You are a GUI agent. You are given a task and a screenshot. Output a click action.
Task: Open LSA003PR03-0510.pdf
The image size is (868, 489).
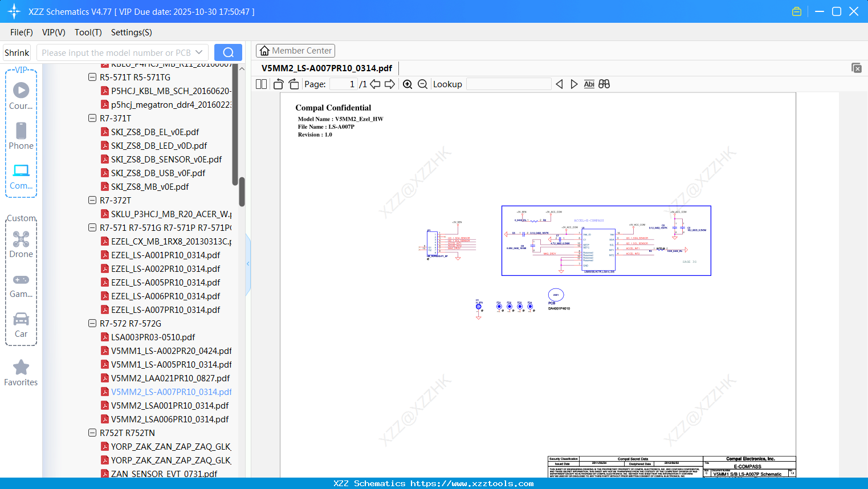pos(153,337)
